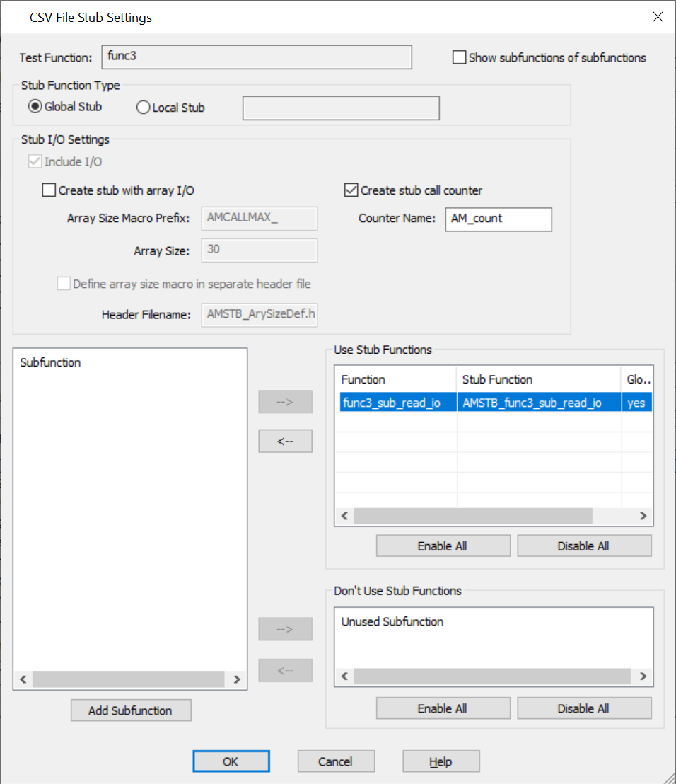
Task: Close the CSV File Stub Settings dialog
Action: tap(658, 17)
